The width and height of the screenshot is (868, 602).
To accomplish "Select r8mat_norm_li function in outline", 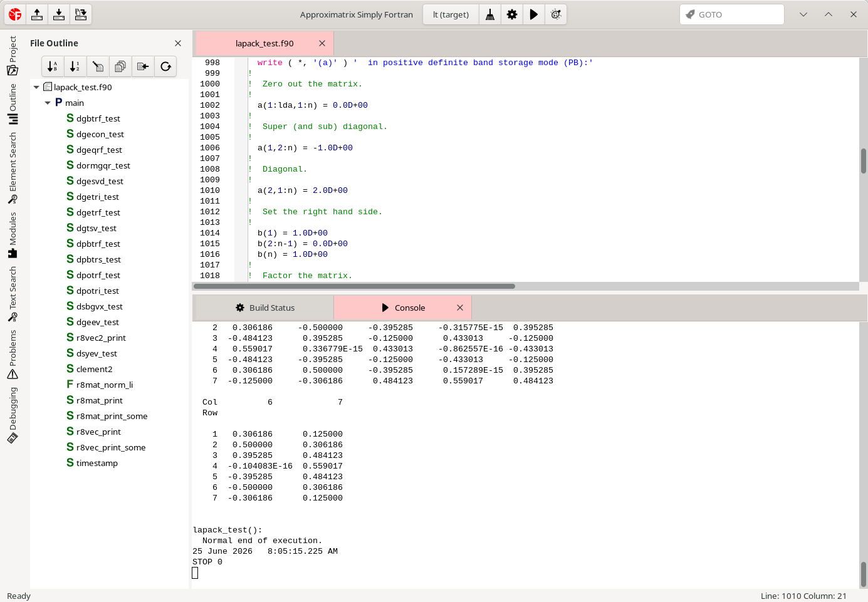I will [x=104, y=385].
